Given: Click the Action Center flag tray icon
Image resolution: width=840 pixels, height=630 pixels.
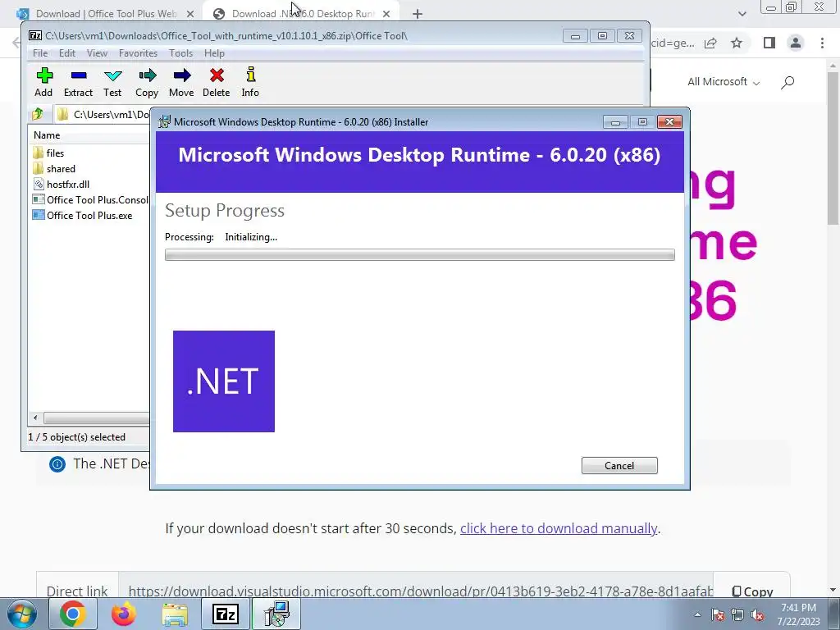Looking at the screenshot, I should point(718,614).
